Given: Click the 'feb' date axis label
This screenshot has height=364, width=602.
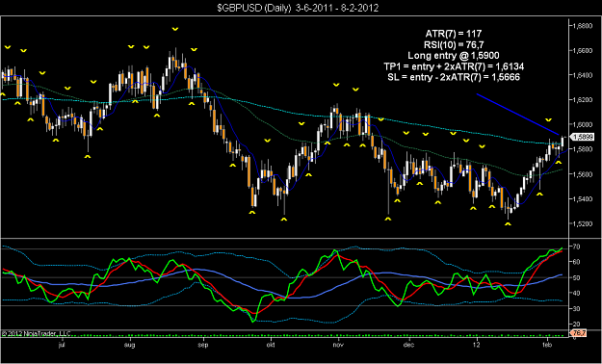Looking at the screenshot, I should 546,345.
